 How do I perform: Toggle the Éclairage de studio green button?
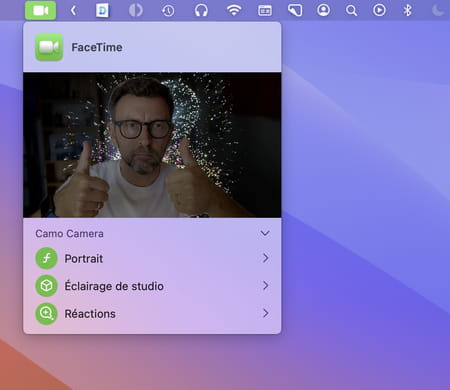click(x=46, y=286)
